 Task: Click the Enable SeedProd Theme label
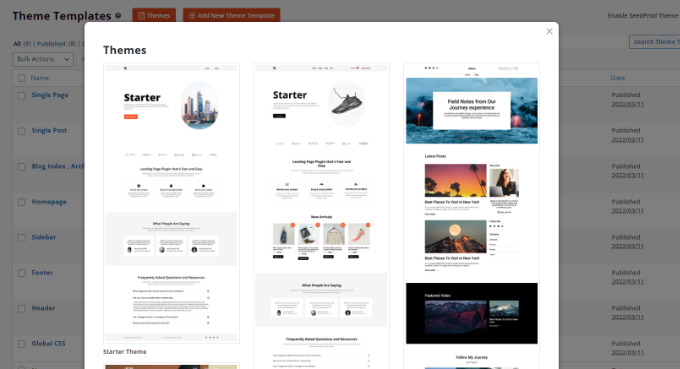tap(643, 16)
